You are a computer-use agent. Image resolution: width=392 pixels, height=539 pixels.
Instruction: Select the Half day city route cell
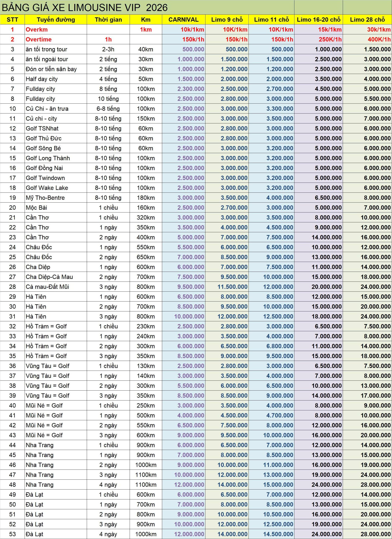(x=42, y=79)
